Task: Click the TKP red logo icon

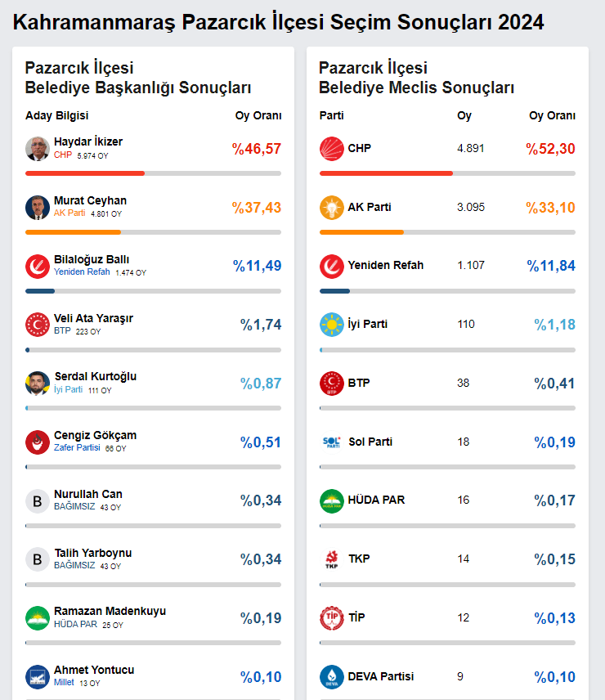Action: [x=332, y=559]
